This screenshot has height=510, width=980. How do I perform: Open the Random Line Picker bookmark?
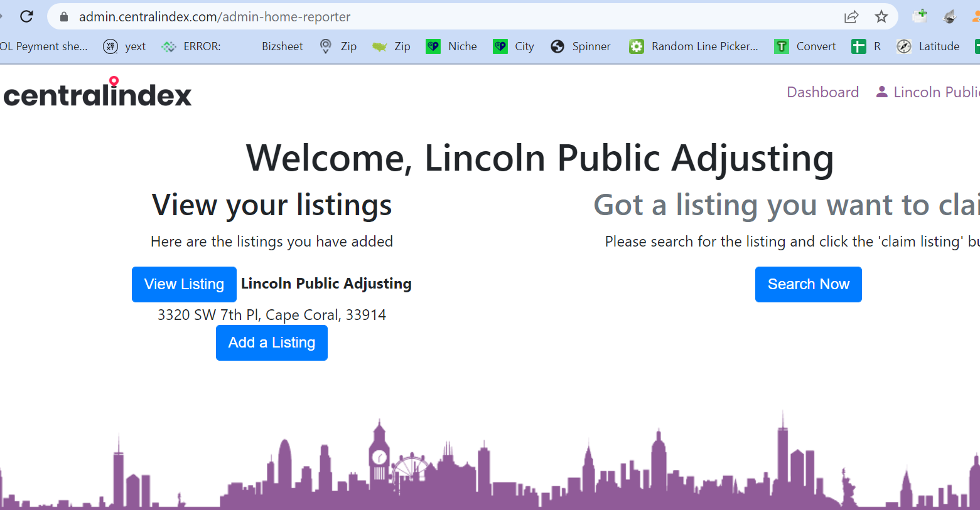pos(694,46)
